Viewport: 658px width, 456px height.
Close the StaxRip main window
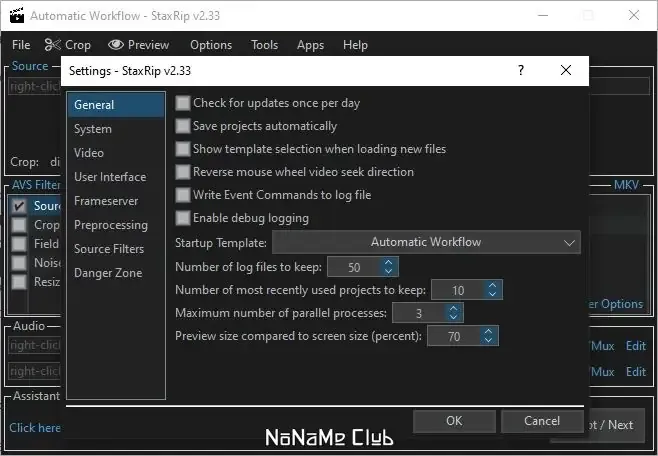[634, 16]
